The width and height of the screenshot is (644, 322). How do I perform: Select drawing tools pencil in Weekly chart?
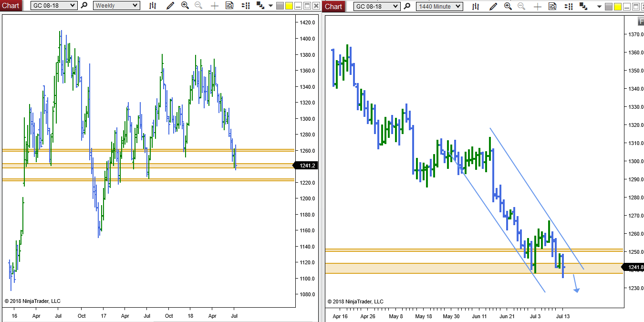pos(170,6)
